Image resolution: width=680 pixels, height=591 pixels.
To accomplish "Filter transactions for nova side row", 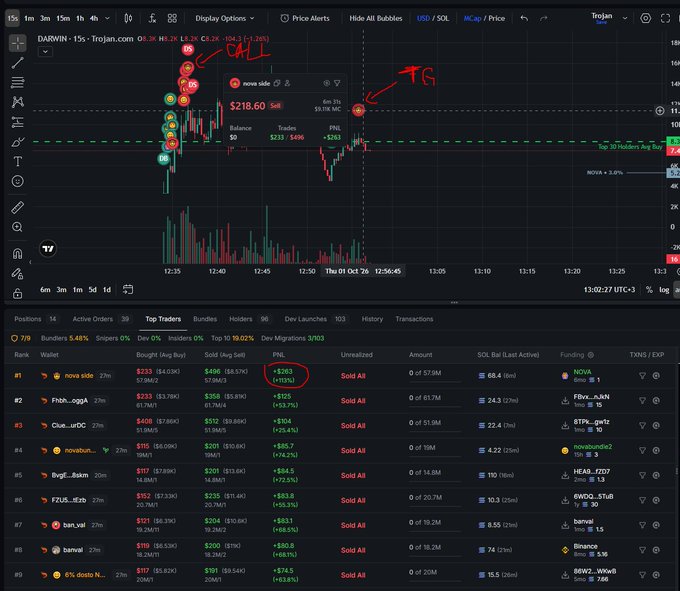I will coord(643,375).
